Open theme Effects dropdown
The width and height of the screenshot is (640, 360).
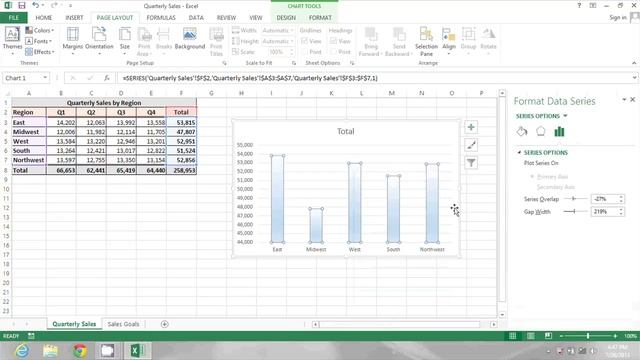pyautogui.click(x=40, y=52)
